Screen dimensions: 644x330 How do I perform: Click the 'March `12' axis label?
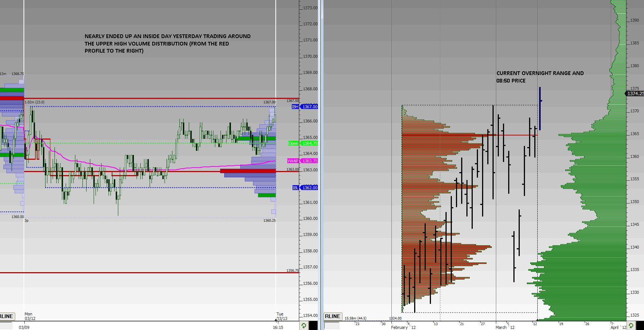(505, 327)
